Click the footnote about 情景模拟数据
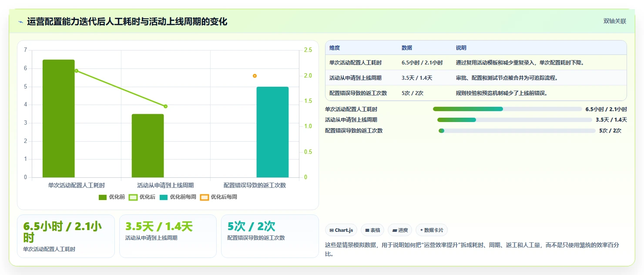The height and width of the screenshot is (275, 644). pyautogui.click(x=472, y=249)
